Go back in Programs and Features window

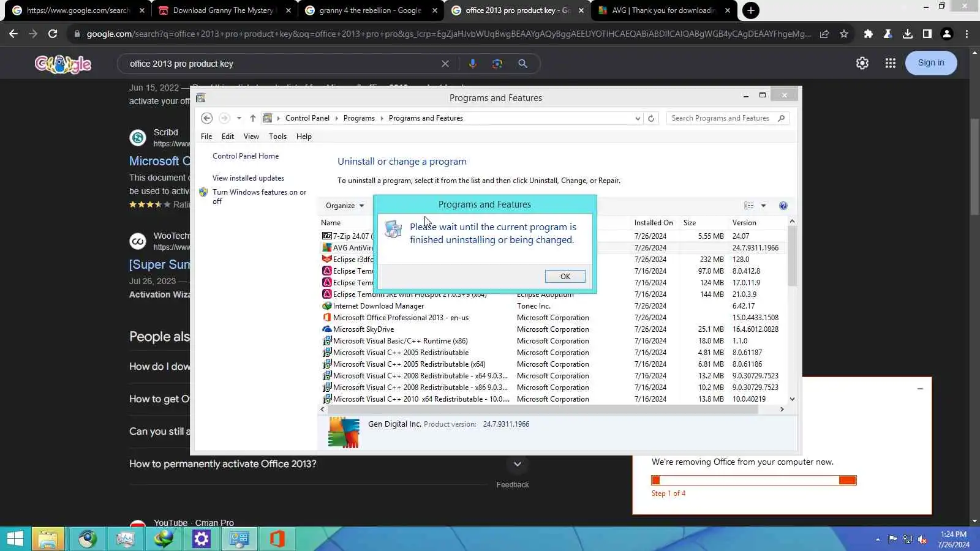pos(207,118)
